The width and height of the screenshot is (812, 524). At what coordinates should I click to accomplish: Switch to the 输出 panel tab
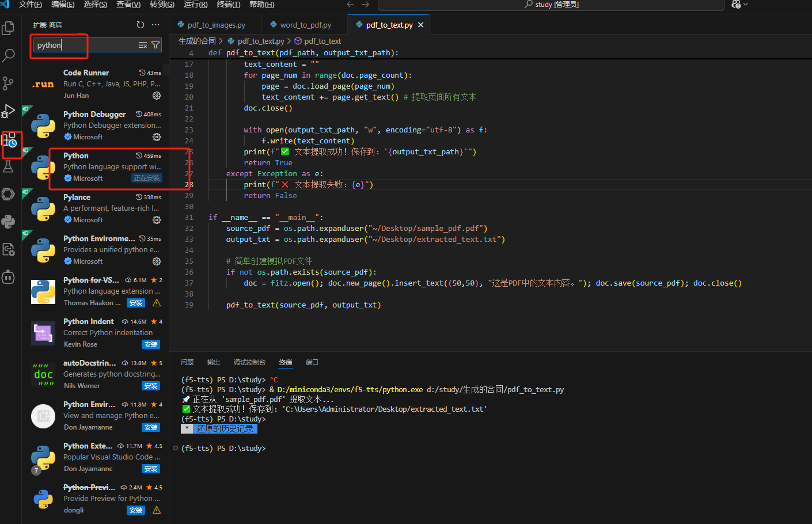pos(214,362)
